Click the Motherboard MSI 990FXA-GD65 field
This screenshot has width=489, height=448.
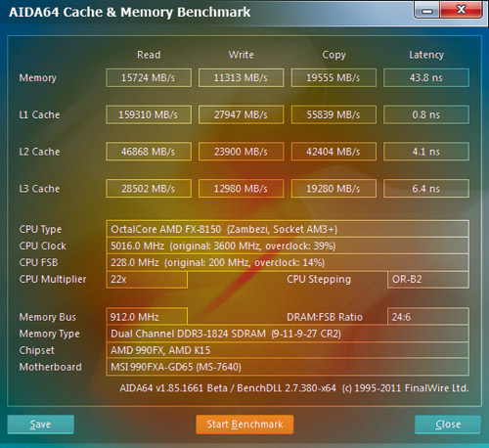pyautogui.click(x=288, y=367)
